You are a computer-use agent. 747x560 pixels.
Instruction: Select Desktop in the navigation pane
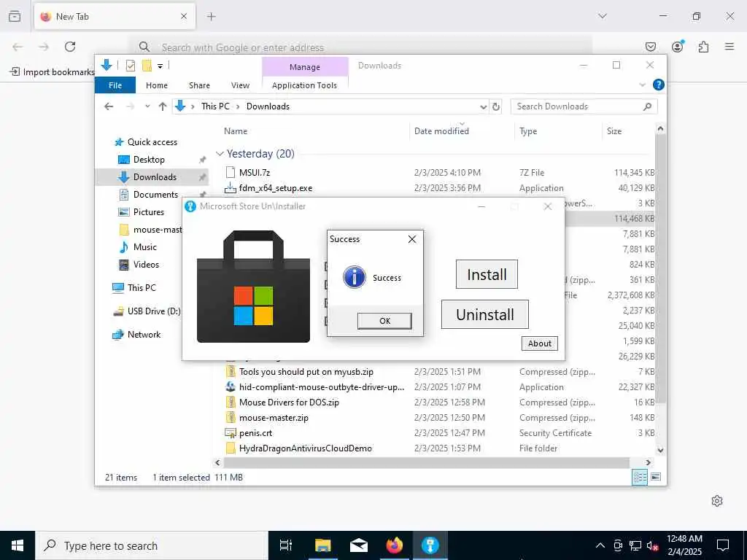(x=149, y=160)
